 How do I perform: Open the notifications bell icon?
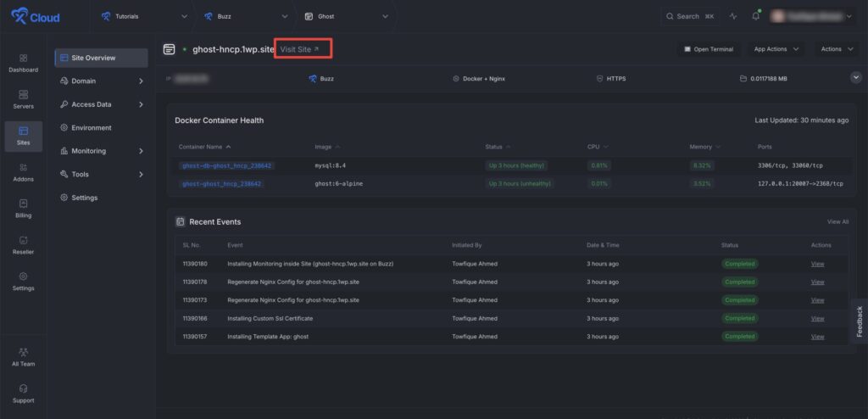pyautogui.click(x=755, y=16)
